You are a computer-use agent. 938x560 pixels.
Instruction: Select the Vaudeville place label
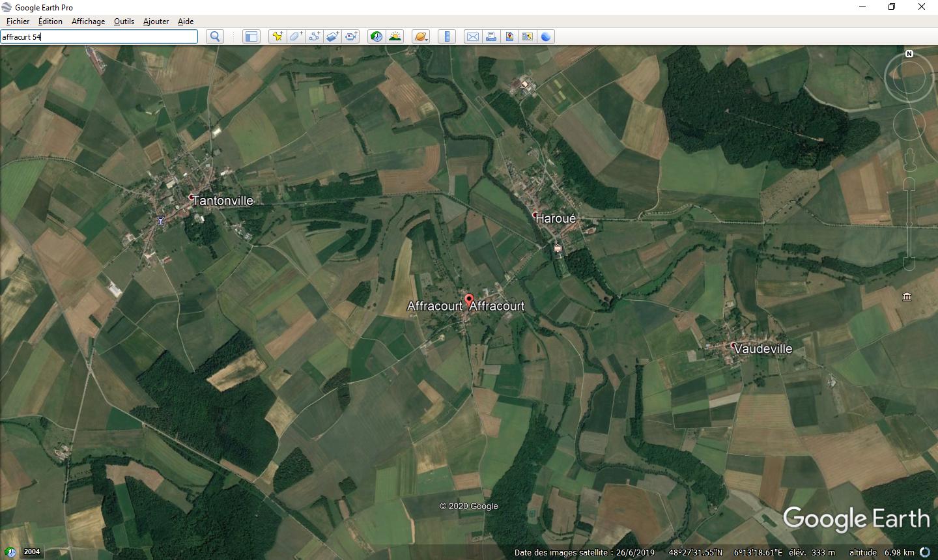763,348
